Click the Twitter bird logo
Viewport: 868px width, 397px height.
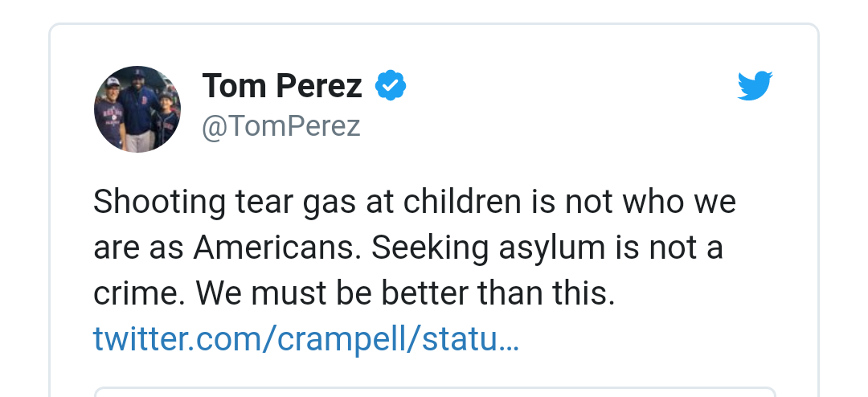coord(755,86)
